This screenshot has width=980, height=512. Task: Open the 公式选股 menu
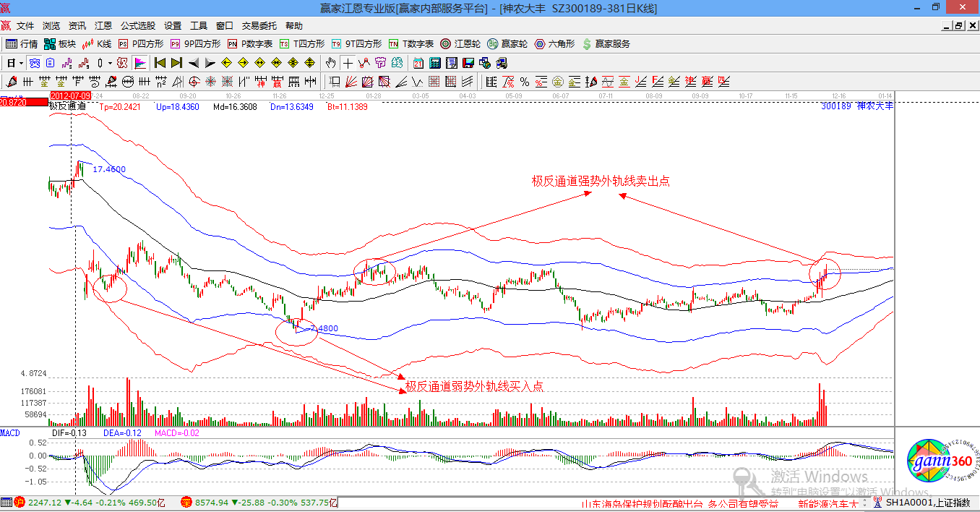pos(137,26)
